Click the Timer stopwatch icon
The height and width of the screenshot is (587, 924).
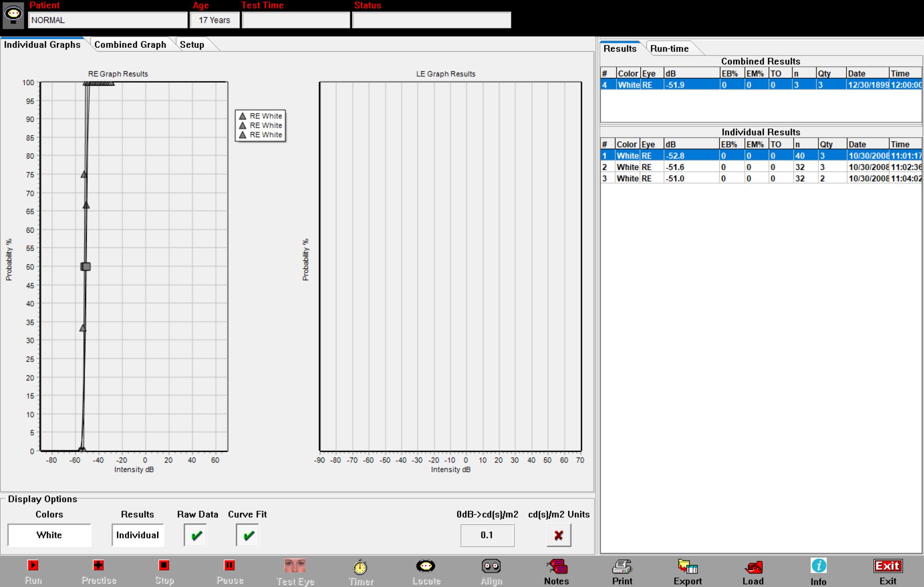pyautogui.click(x=360, y=567)
